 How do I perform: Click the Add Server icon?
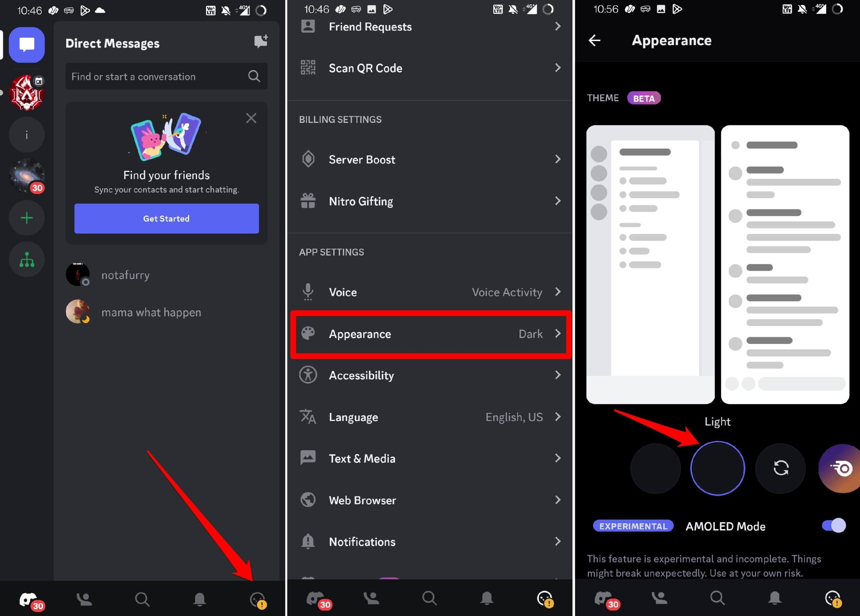pos(27,217)
